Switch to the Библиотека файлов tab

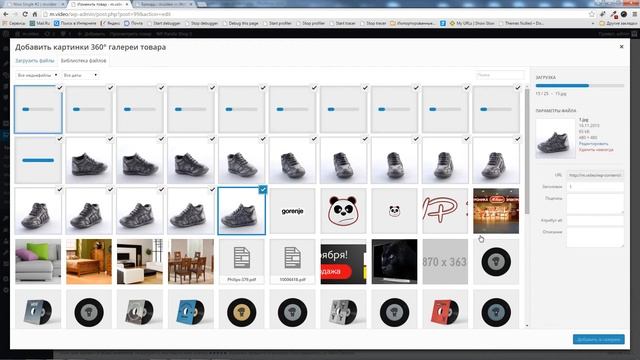83,61
